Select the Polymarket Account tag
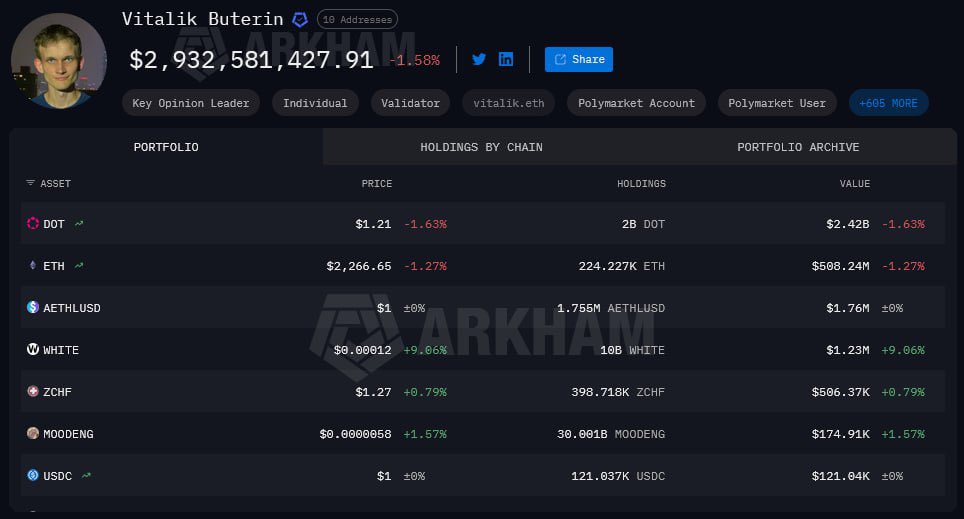 click(636, 103)
